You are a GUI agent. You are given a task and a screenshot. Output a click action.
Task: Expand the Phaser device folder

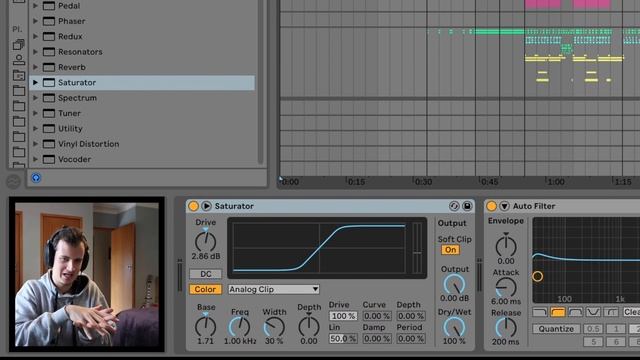36,21
